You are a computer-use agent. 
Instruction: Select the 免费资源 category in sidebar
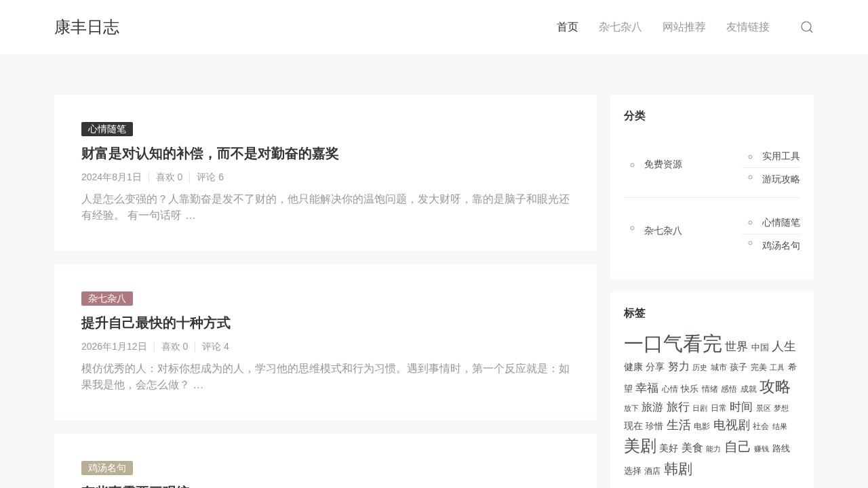(x=663, y=165)
